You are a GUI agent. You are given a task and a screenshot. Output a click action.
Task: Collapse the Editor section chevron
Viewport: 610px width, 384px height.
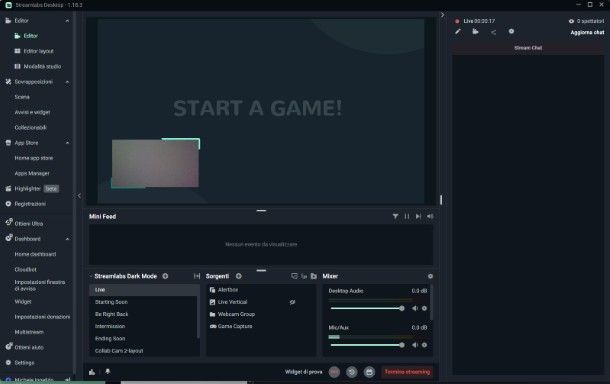[67, 21]
